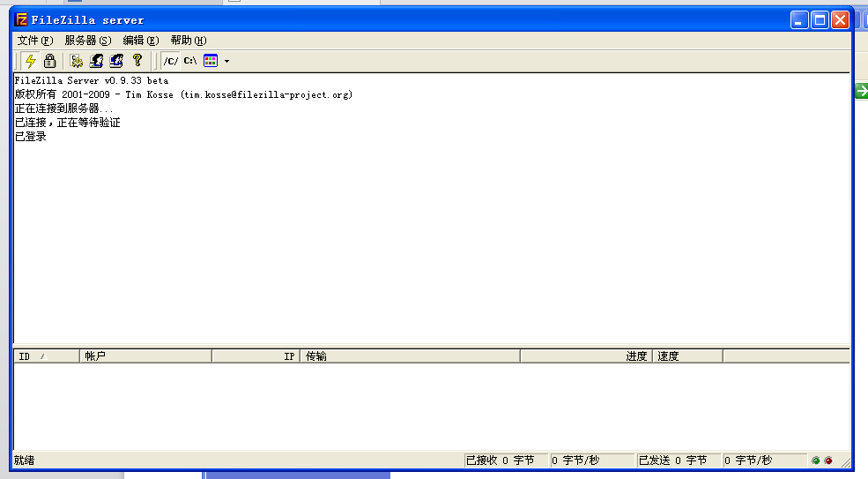The image size is (868, 479).
Task: Open the 编辑 menu
Action: click(x=141, y=41)
